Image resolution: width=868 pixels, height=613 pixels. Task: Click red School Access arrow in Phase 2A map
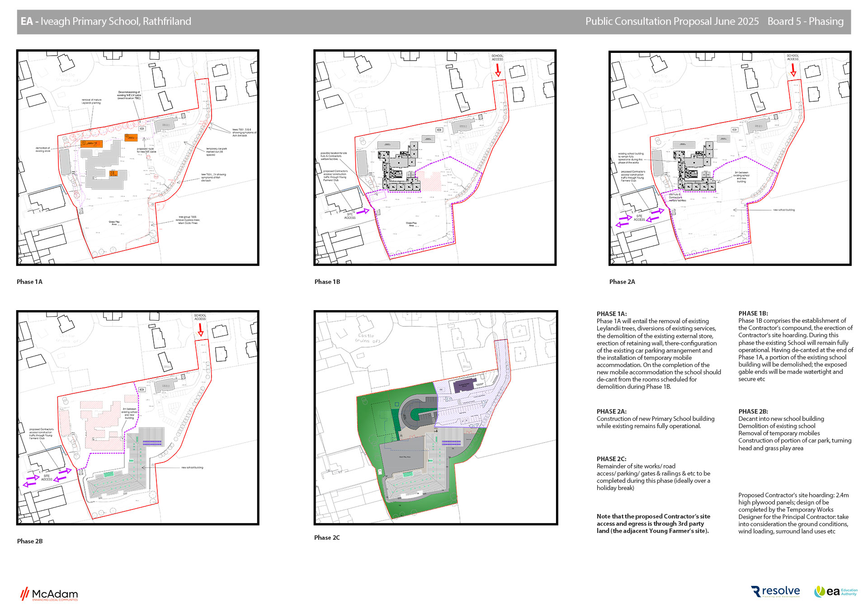[793, 70]
